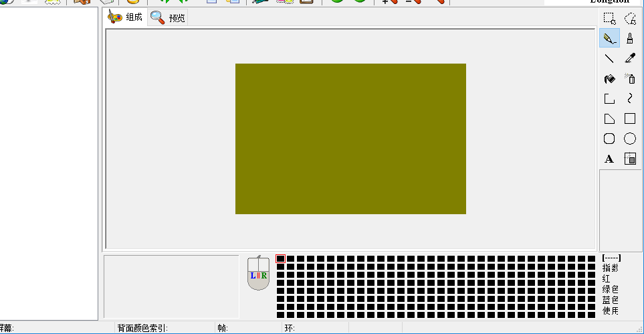Viewport: 644px width, 334px height.
Task: Select the rectangular selection tool
Action: [x=609, y=19]
